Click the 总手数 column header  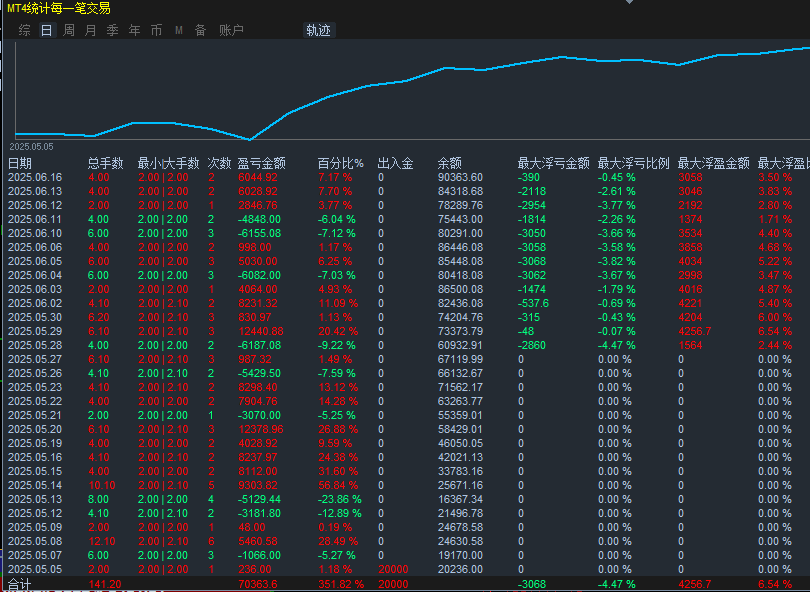pyautogui.click(x=105, y=164)
